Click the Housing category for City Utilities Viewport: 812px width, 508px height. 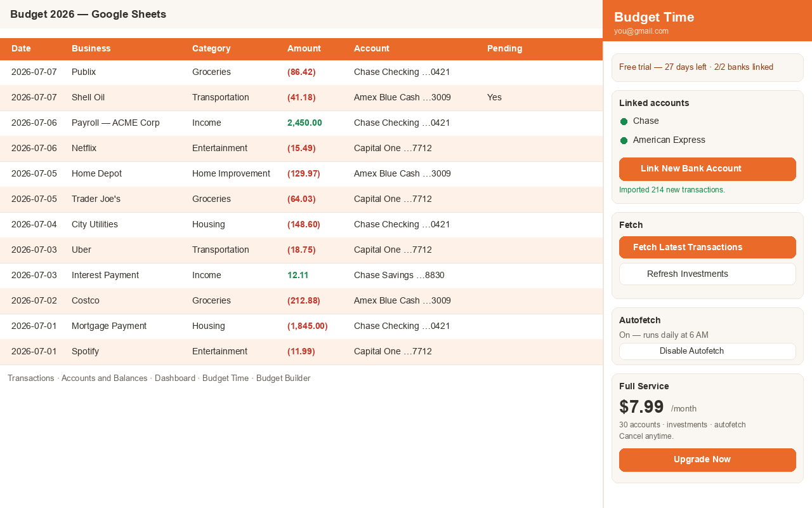(x=209, y=225)
